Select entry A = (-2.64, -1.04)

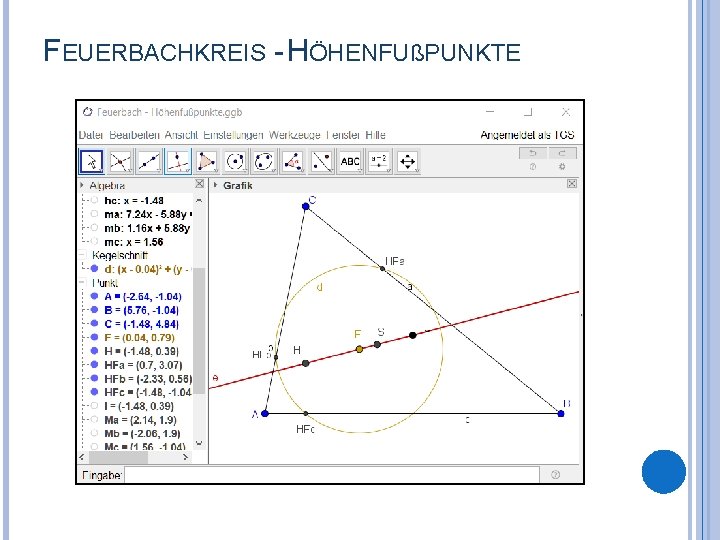point(143,296)
